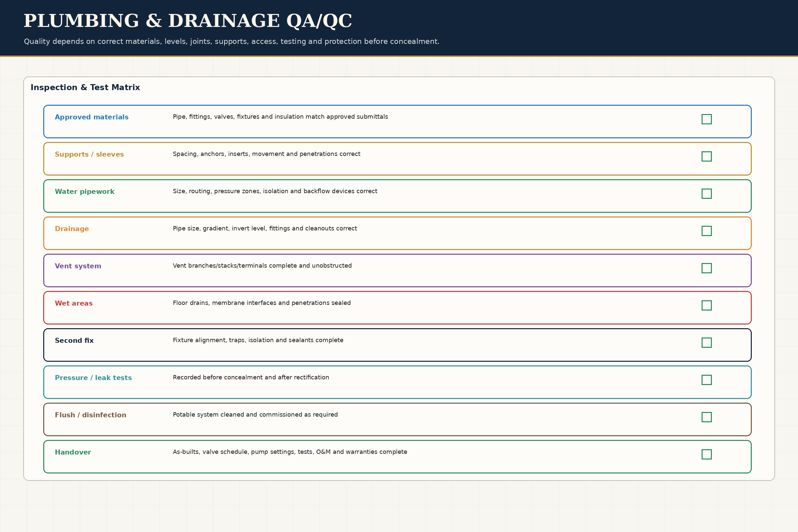Tick the Wet areas checkbox
The image size is (798, 532).
[x=707, y=305]
